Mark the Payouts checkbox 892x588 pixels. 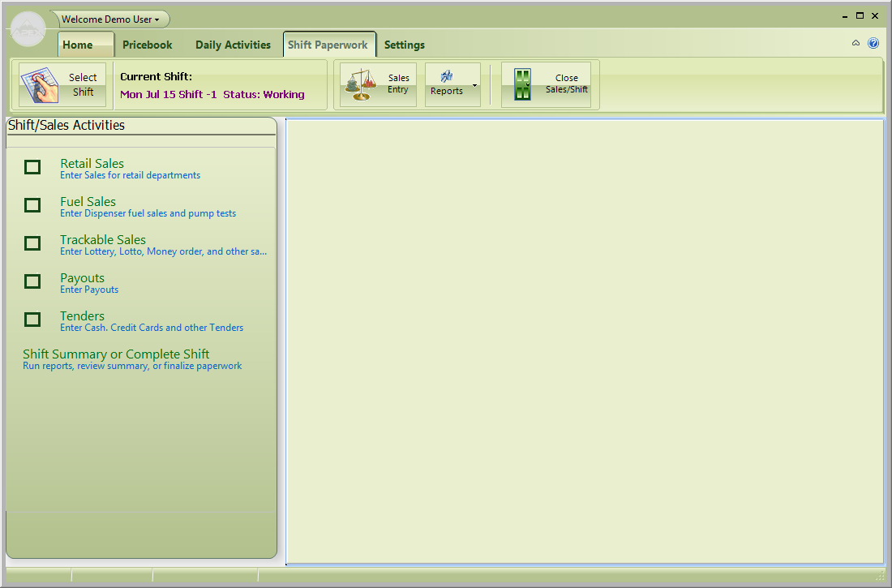32,281
